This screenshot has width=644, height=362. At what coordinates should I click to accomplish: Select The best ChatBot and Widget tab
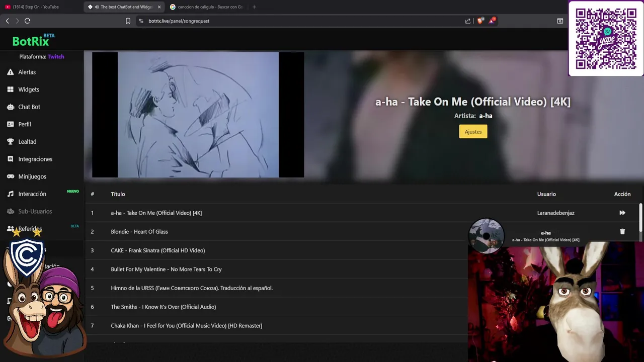tap(124, 7)
